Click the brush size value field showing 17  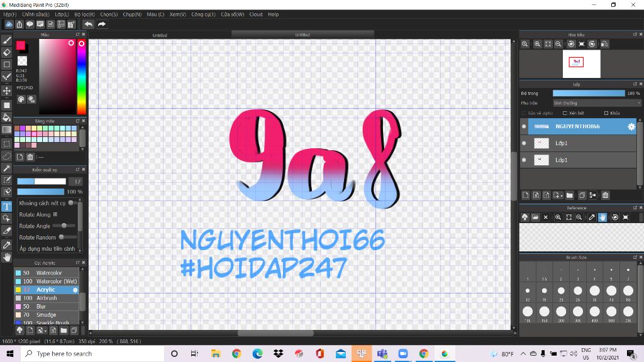pos(75,182)
